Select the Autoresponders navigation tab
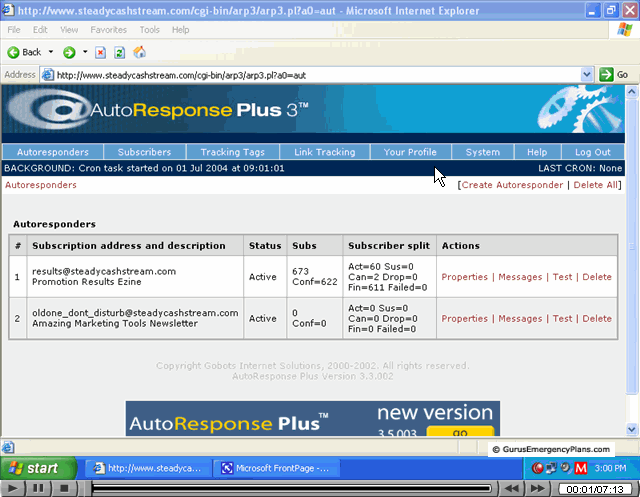The width and height of the screenshot is (640, 497). click(53, 152)
